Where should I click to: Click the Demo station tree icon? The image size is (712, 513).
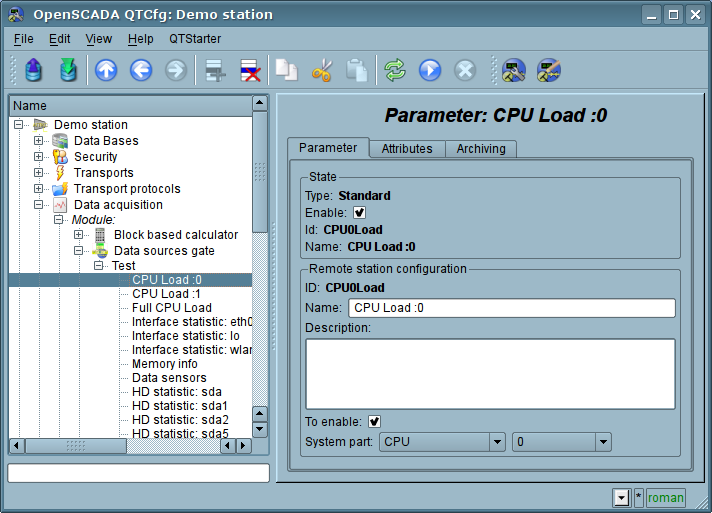(40, 124)
